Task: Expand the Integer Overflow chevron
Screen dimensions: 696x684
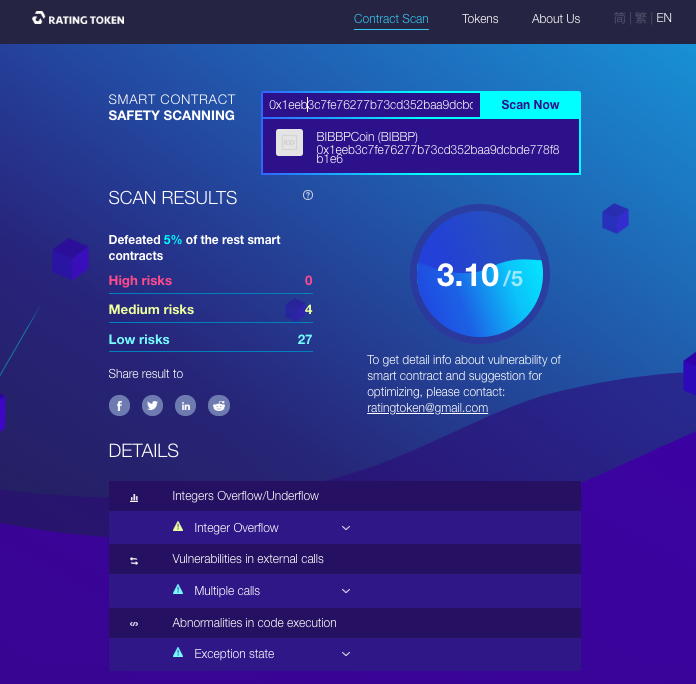Action: point(346,528)
